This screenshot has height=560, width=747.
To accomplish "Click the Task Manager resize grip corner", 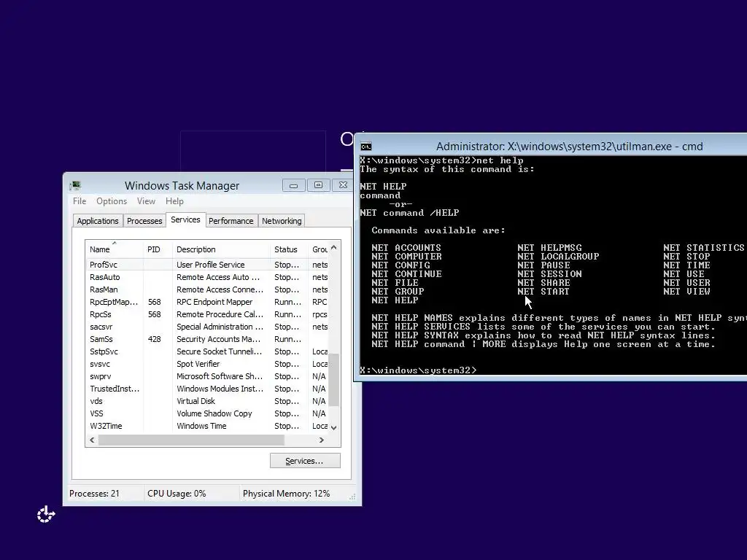I will 352,497.
